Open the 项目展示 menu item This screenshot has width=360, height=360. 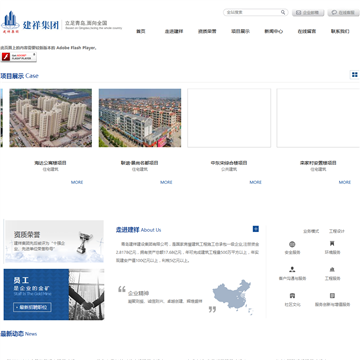241,31
